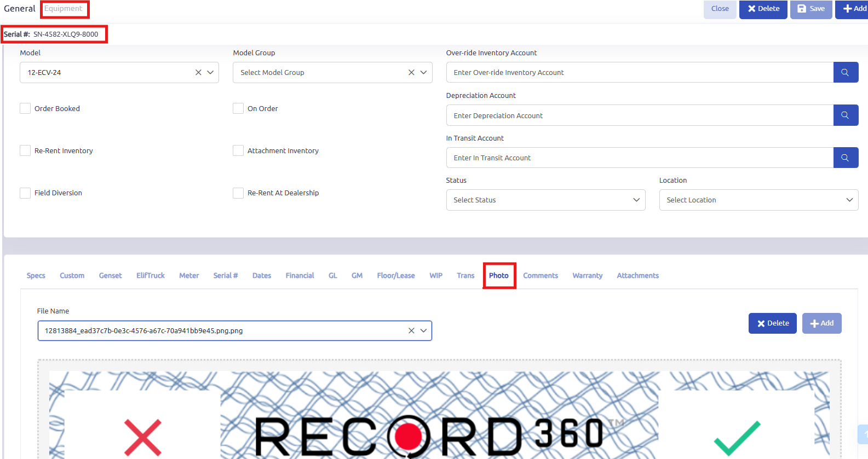Select the Photo tab
The image size is (868, 459).
(499, 276)
